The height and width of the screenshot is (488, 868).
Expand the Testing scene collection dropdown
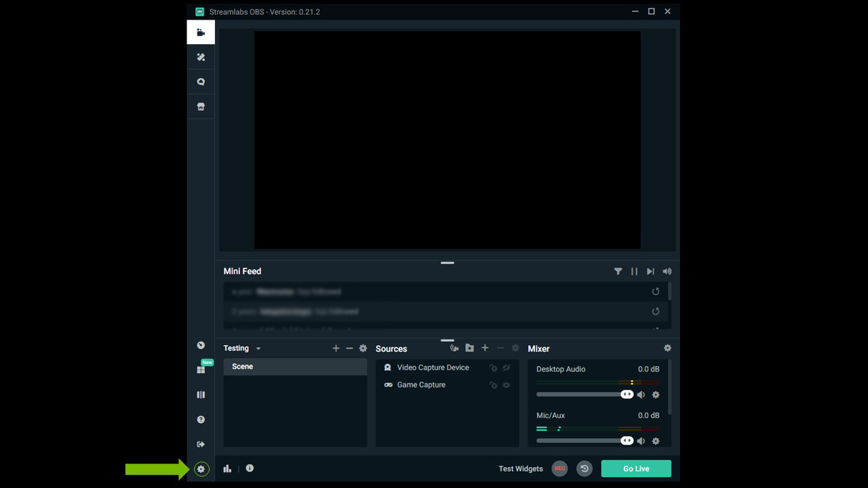pos(258,348)
